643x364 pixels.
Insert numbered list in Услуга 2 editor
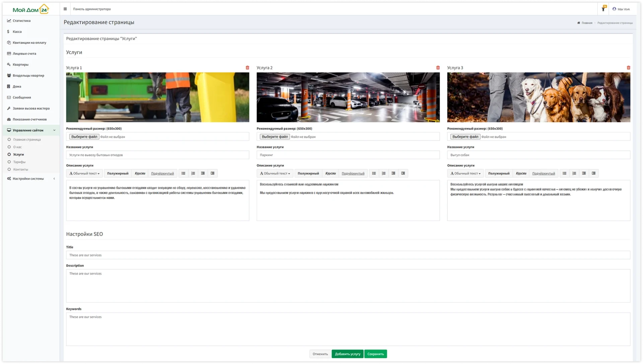point(383,173)
